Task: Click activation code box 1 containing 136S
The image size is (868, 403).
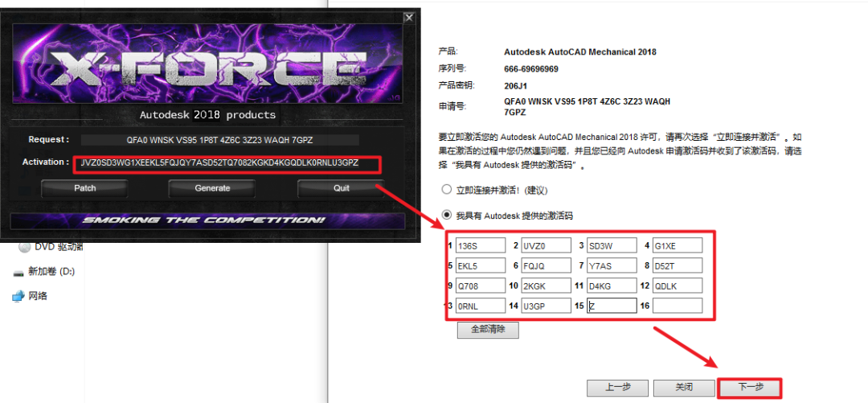Action: pyautogui.click(x=480, y=245)
